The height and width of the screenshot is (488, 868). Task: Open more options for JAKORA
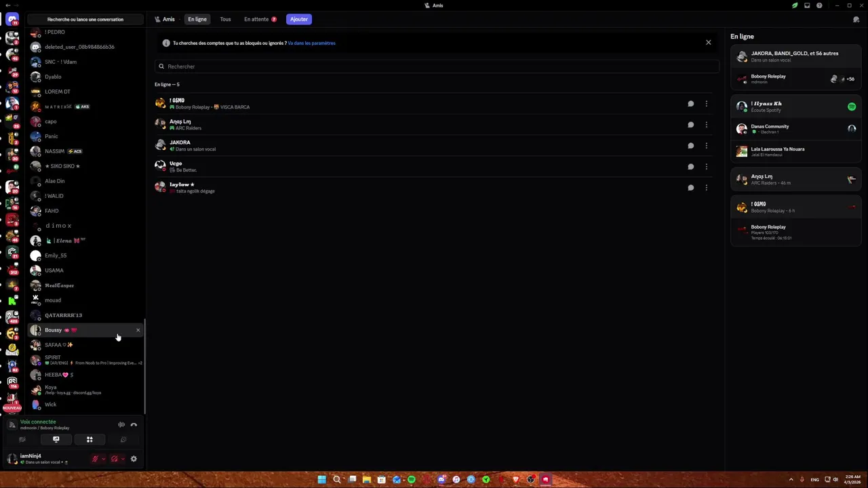point(706,146)
